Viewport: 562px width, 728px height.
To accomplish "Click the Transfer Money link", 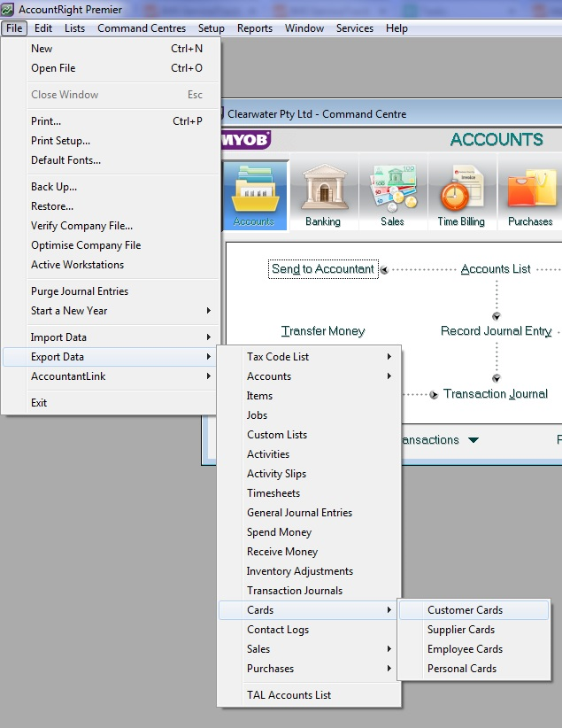I will 323,330.
